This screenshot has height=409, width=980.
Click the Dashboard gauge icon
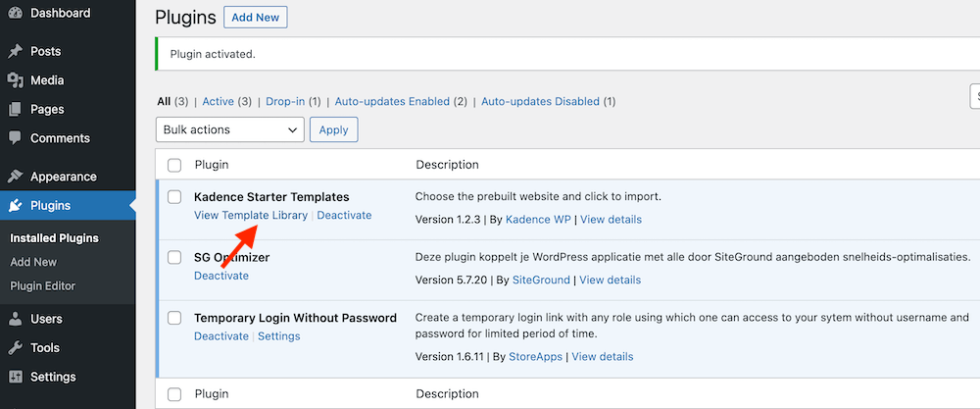coord(15,13)
